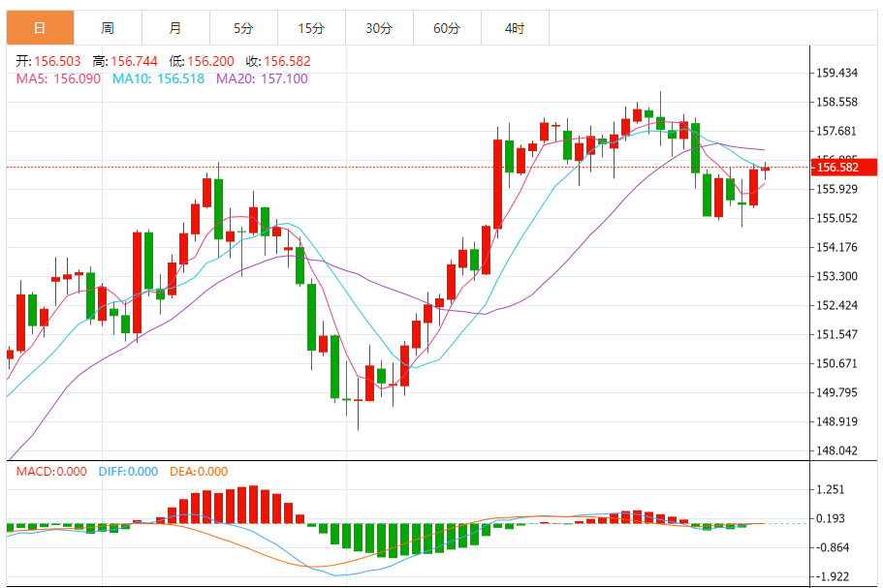Click the closing price 156.582
Viewport: 883px width, 588px height.
(x=287, y=61)
